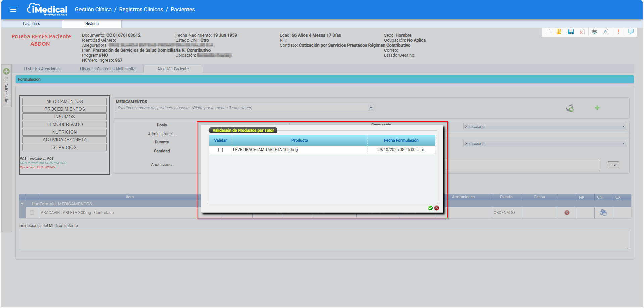The width and height of the screenshot is (644, 308).
Task: Switch to the Historico Atenciones tab
Action: (42, 69)
